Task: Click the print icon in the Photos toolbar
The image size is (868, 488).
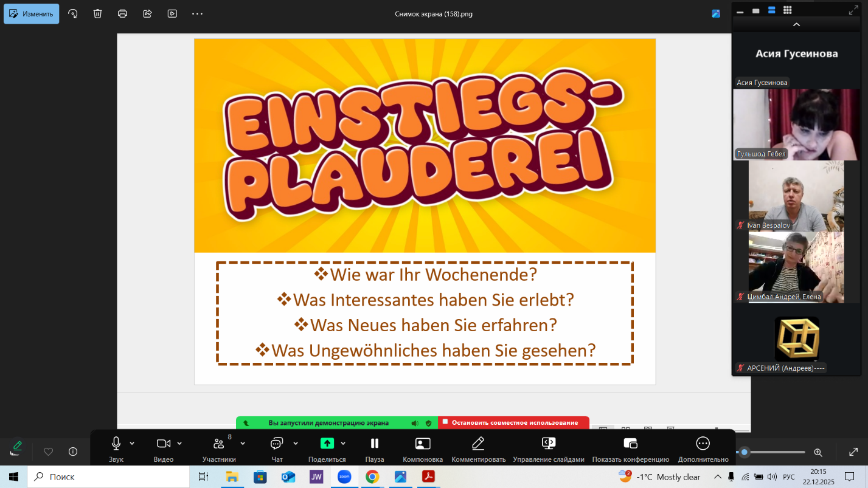Action: (123, 13)
